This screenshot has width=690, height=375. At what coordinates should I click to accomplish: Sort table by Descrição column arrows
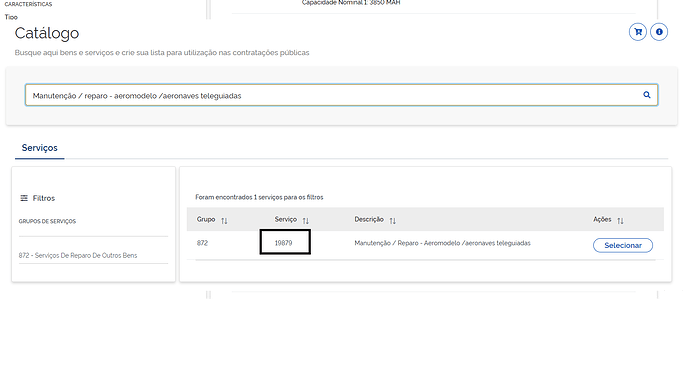pyautogui.click(x=393, y=221)
